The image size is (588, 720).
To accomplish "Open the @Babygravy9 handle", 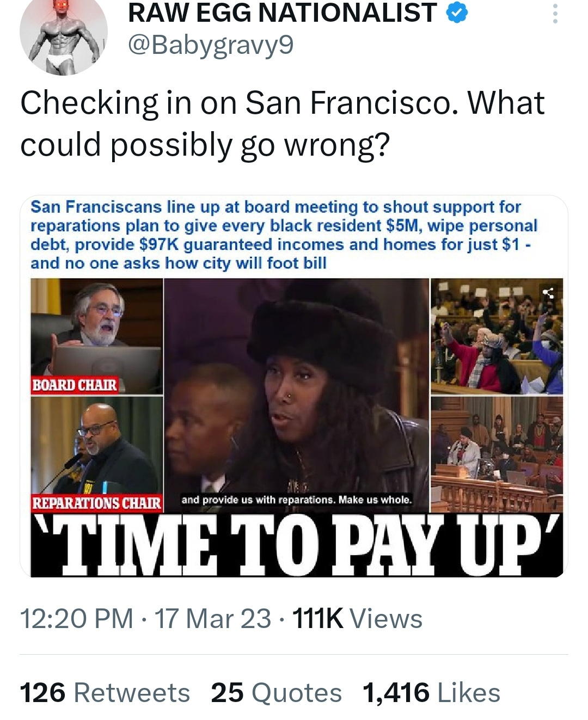I will (x=211, y=45).
